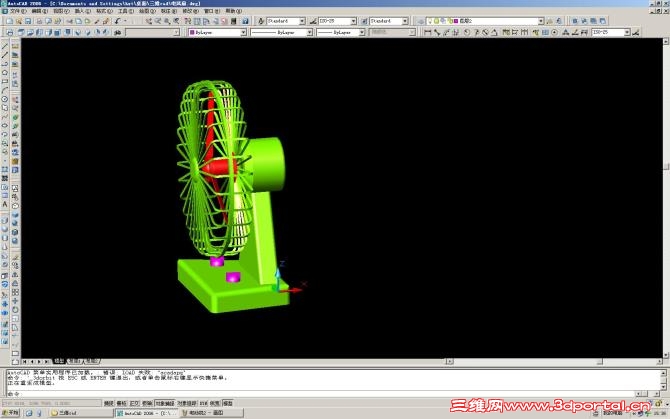Toggle 模型 model space status button
The width and height of the screenshot is (670, 419).
tap(228, 403)
